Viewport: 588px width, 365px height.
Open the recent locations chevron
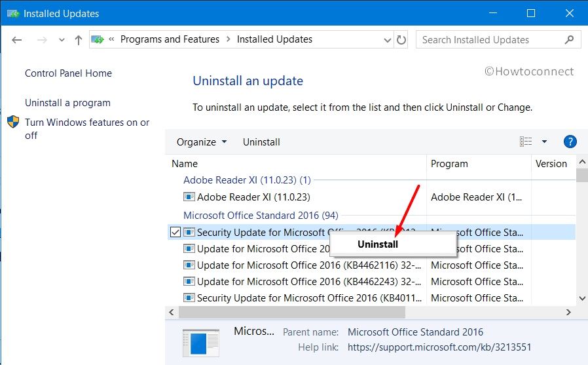[x=62, y=40]
